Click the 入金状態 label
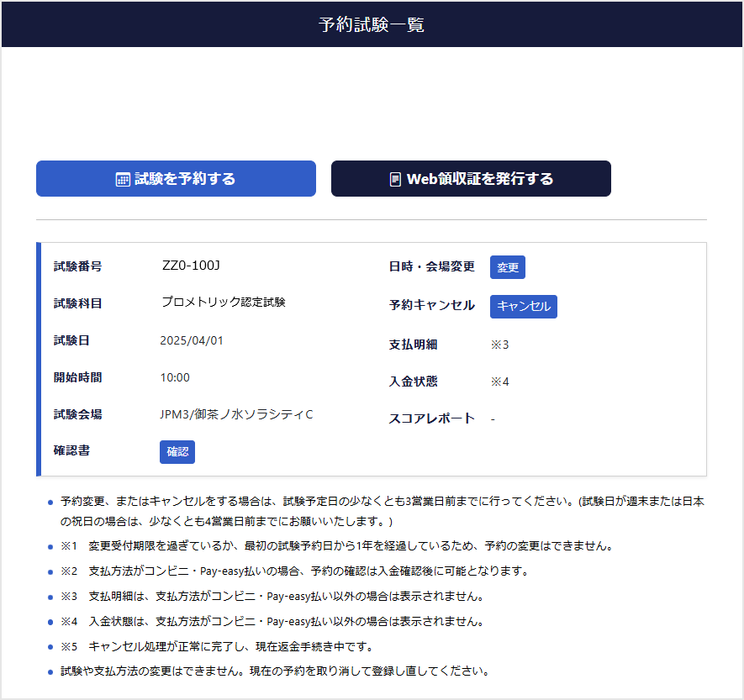The width and height of the screenshot is (744, 700). pyautogui.click(x=414, y=382)
